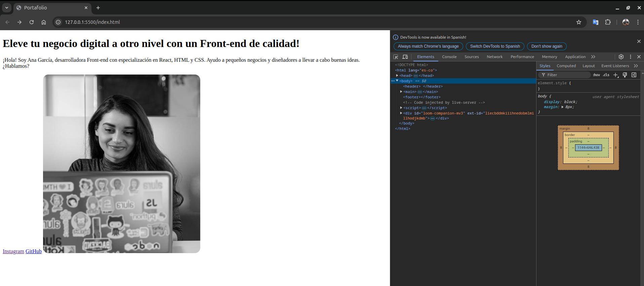Open the tab search dropdown arrow

(x=6, y=8)
